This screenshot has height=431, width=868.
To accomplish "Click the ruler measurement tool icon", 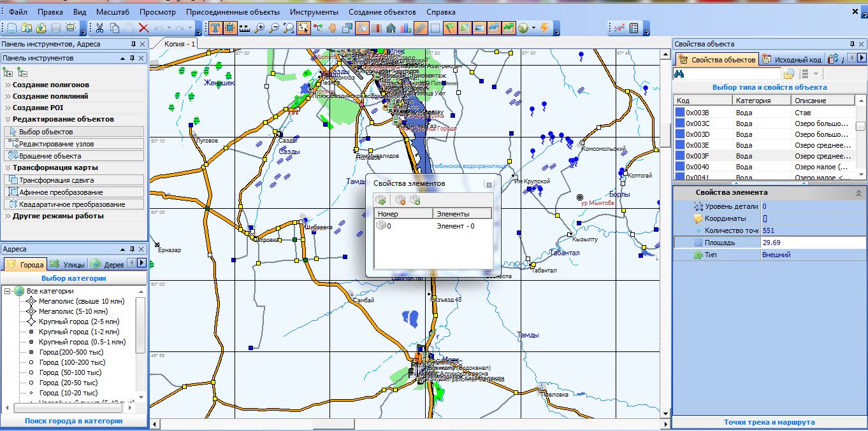I will coord(244,28).
